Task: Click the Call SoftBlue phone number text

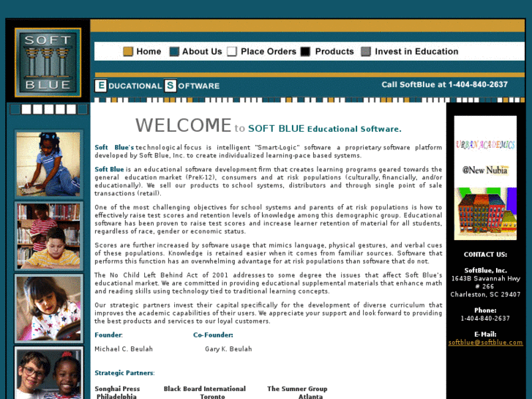Action: [444, 84]
